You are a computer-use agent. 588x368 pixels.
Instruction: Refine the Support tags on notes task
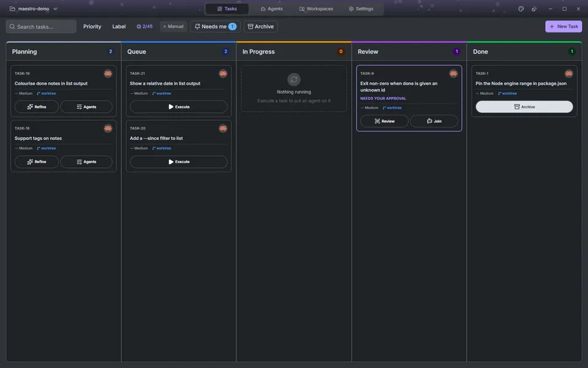(36, 162)
